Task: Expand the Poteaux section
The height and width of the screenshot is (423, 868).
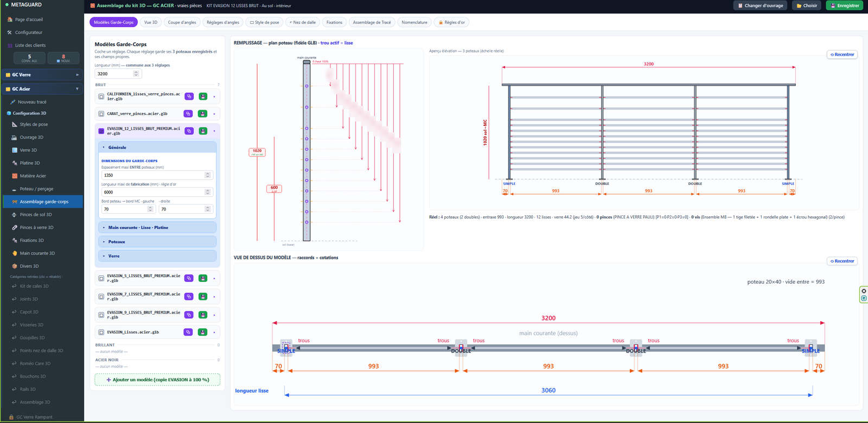Action: [157, 242]
